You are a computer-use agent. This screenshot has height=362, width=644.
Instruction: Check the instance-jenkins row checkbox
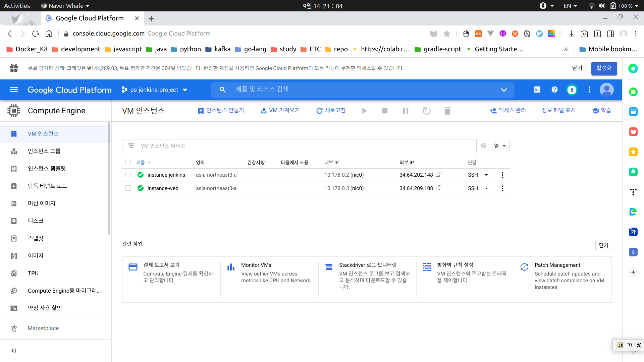click(x=128, y=175)
